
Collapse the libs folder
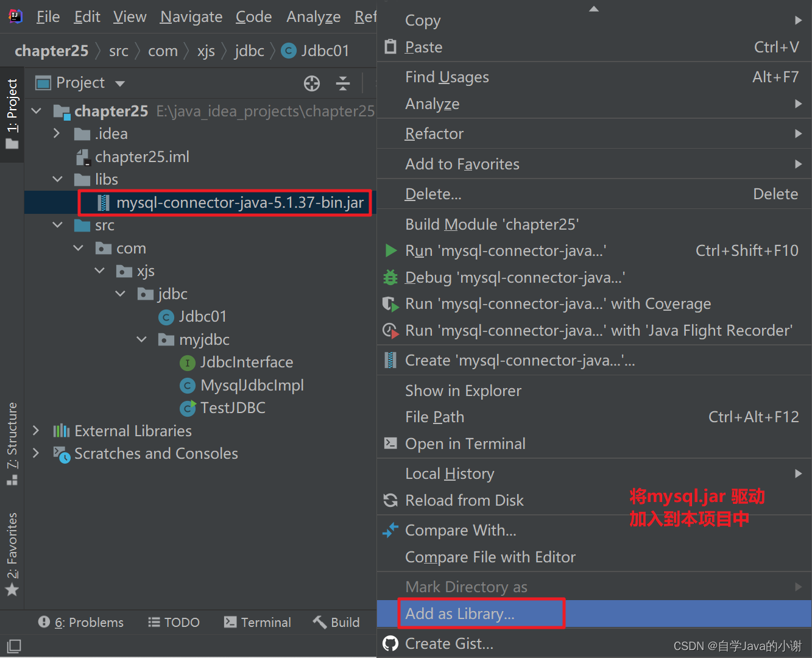click(x=58, y=179)
